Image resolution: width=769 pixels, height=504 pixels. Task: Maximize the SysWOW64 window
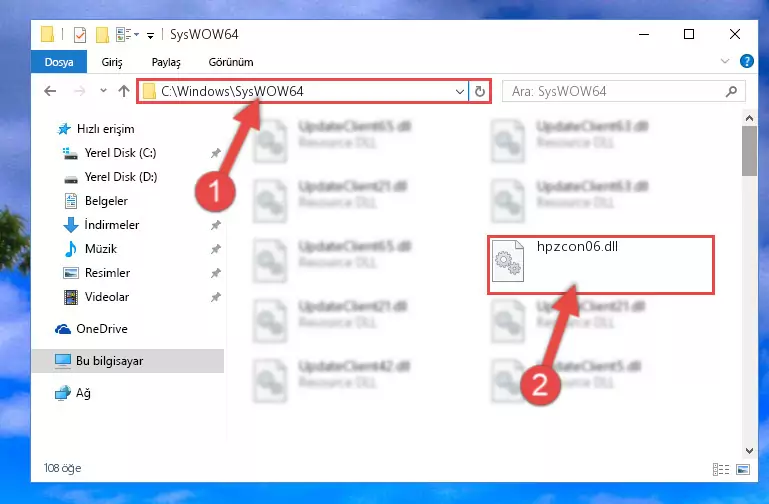pos(689,34)
